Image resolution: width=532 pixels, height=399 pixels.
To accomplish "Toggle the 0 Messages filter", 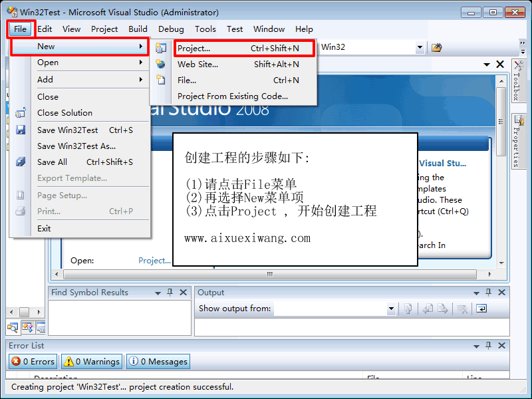I will (158, 361).
